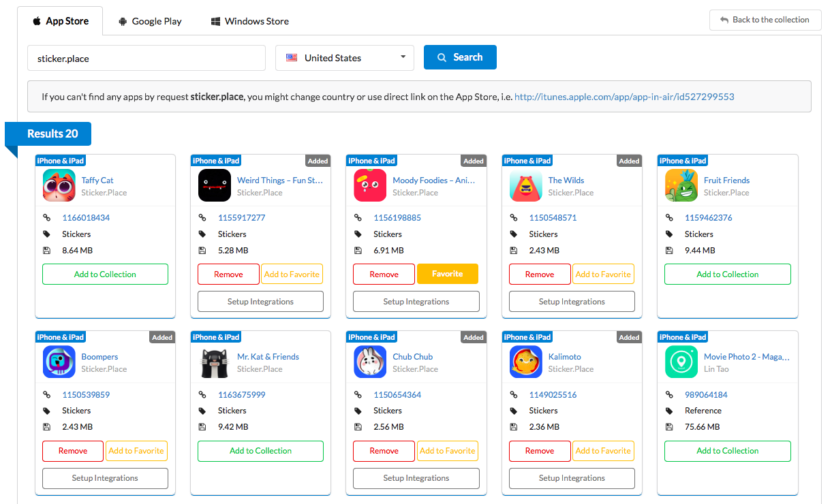Click the Moody Foodies app icon

371,186
